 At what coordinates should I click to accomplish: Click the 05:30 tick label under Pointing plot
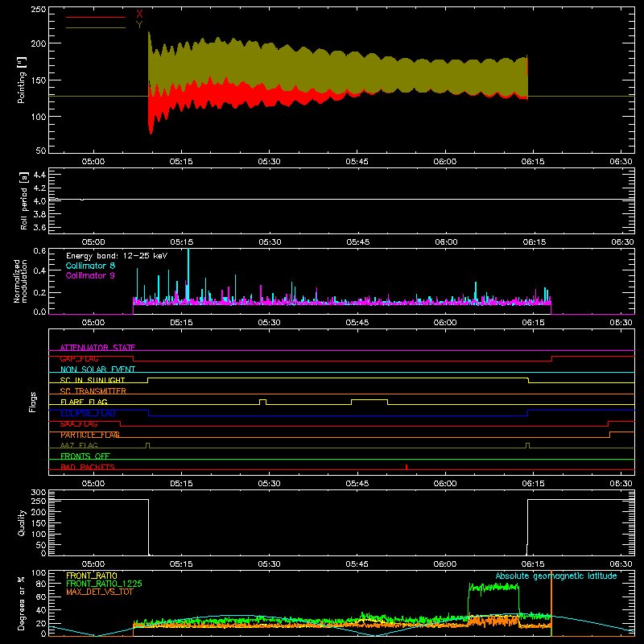269,162
